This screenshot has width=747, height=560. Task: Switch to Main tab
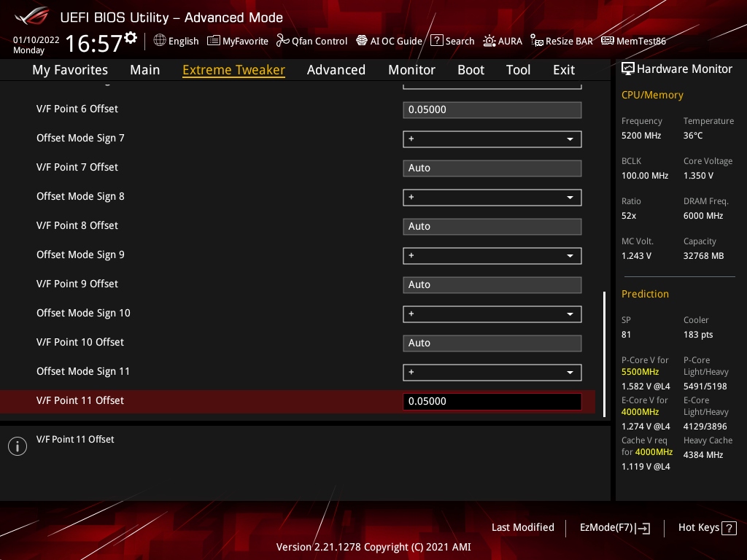145,70
